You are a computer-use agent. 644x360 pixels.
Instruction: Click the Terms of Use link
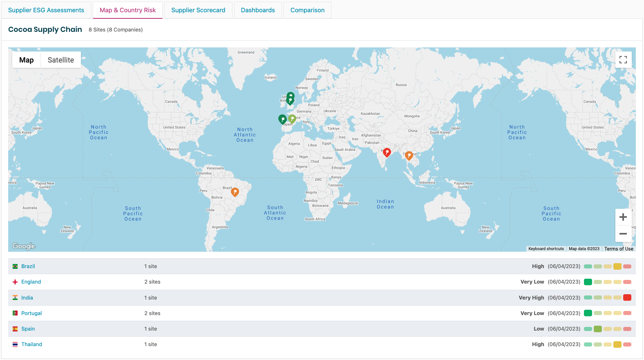tap(619, 249)
